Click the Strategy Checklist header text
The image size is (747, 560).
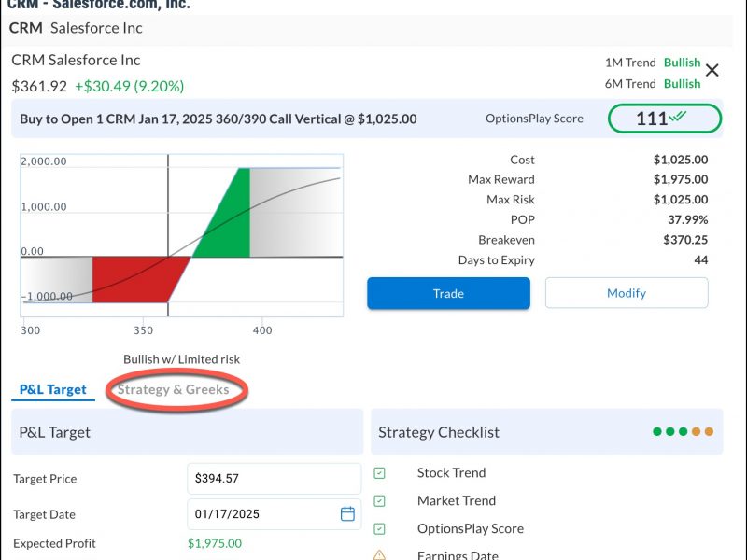[x=439, y=432]
